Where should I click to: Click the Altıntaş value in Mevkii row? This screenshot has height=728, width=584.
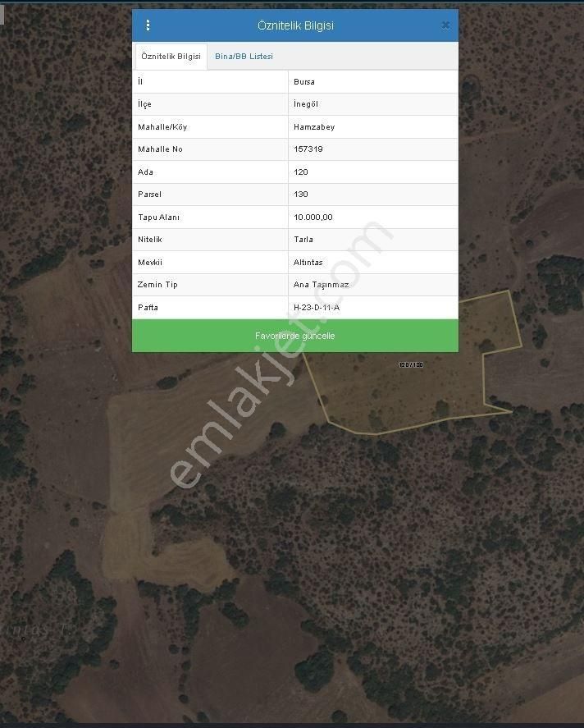click(308, 263)
